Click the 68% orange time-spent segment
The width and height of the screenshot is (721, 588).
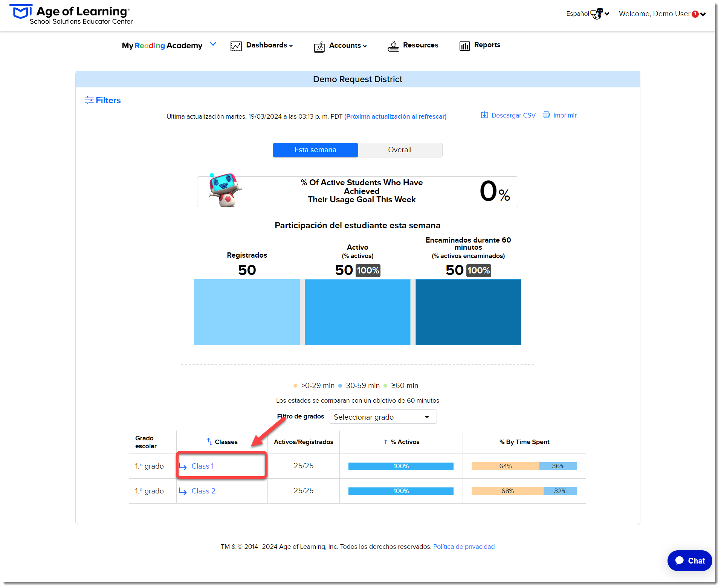(507, 491)
